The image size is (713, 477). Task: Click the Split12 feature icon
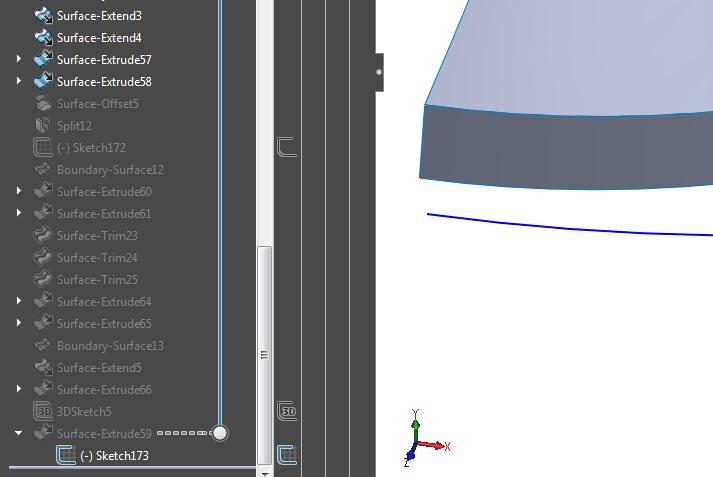coord(43,126)
